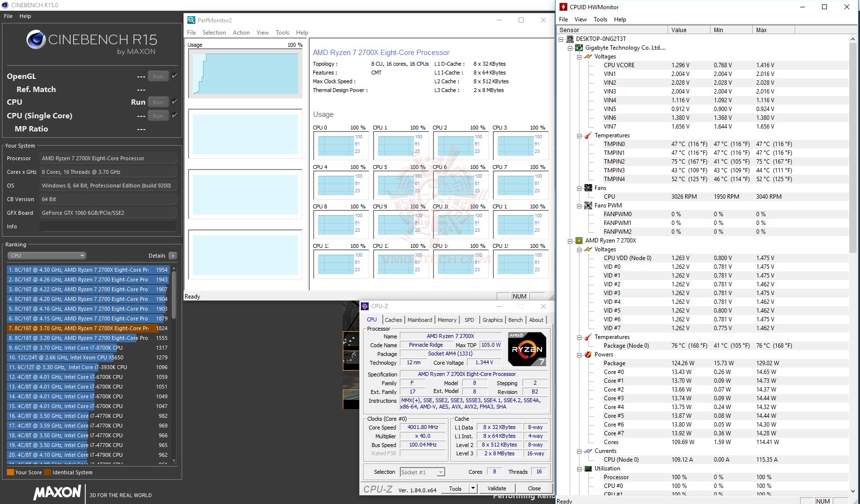This screenshot has width=860, height=504.
Task: Click the lightning icon beside AMD Ryzen Voltages
Action: (x=588, y=249)
